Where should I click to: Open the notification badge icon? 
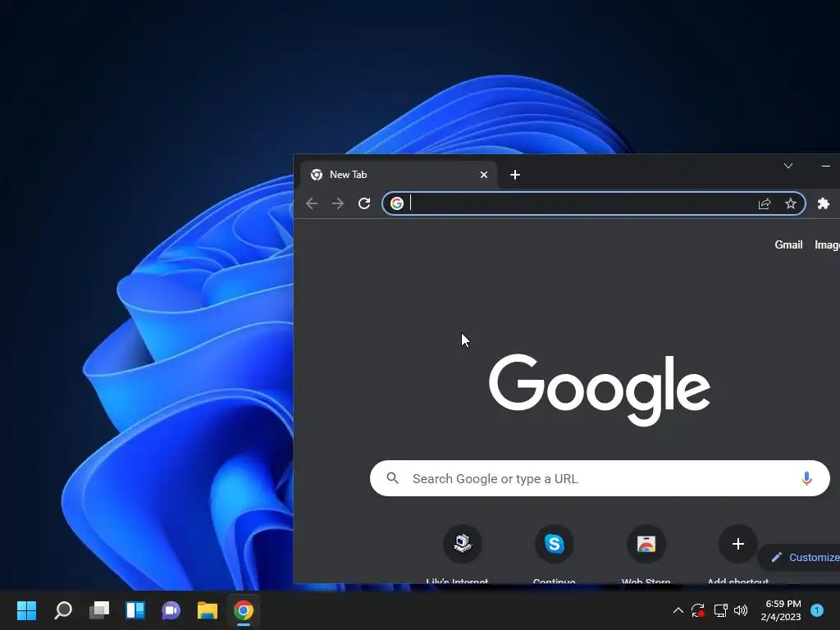pos(817,610)
